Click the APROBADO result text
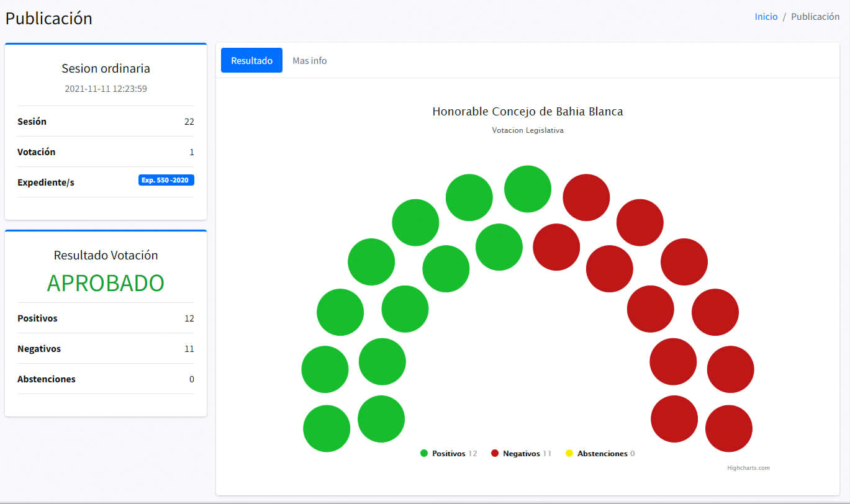850x504 pixels. pos(106,283)
